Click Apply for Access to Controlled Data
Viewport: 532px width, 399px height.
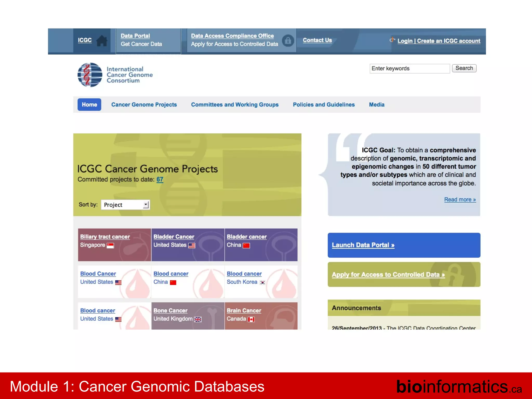click(388, 275)
